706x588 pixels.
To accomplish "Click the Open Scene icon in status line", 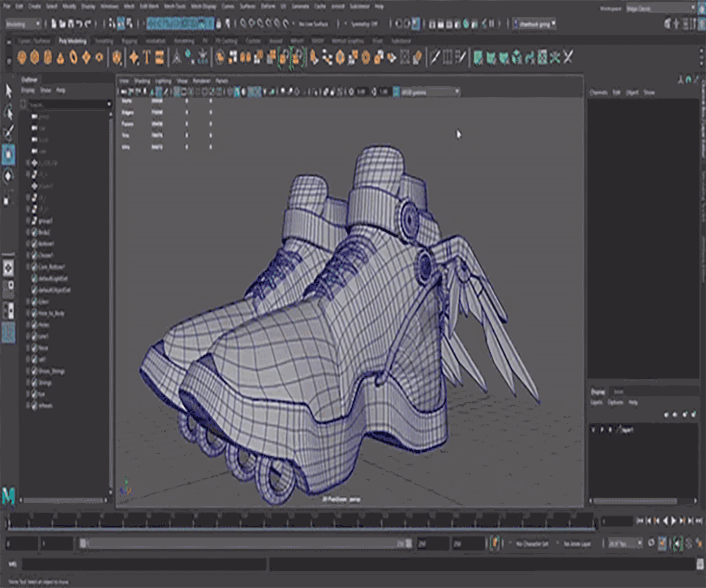I will click(x=62, y=24).
